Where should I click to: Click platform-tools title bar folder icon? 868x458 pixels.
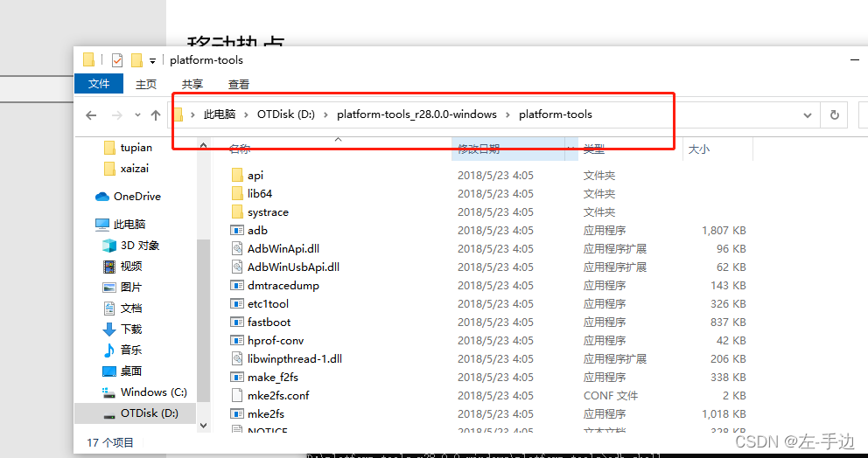pos(88,59)
